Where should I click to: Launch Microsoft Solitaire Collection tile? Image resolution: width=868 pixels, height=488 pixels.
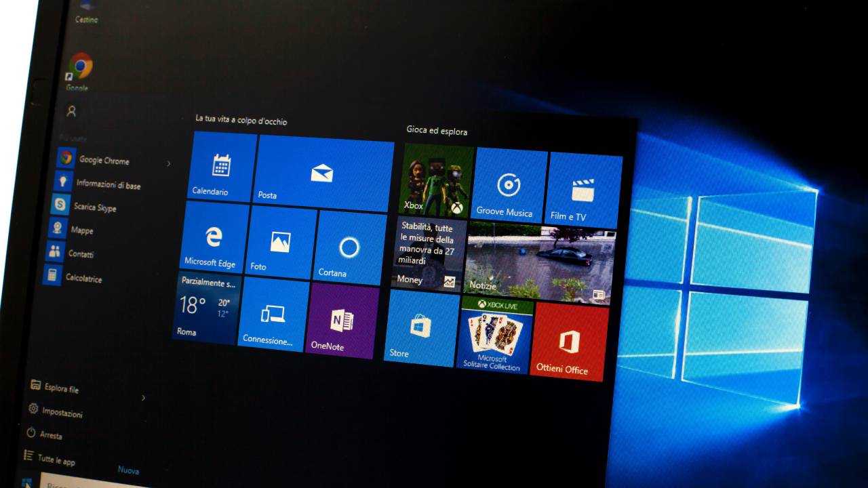coord(494,334)
